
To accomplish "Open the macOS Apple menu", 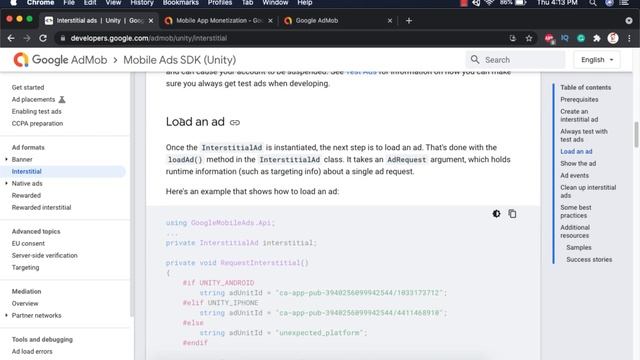I will 13,3.
